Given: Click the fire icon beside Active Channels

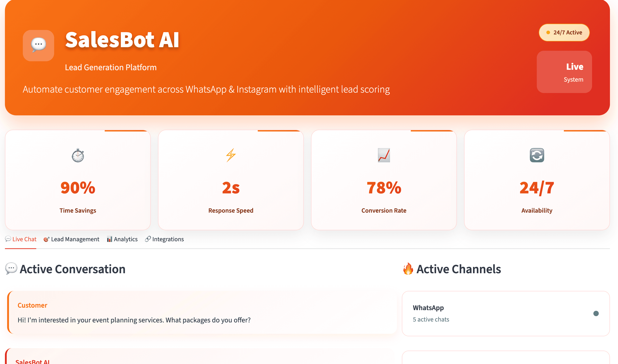Looking at the screenshot, I should tap(408, 269).
